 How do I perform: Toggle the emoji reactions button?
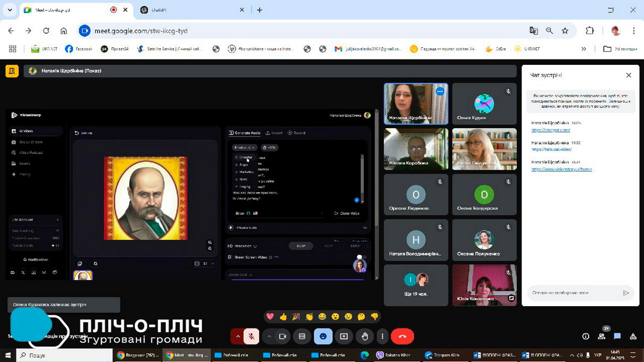pos(323,336)
